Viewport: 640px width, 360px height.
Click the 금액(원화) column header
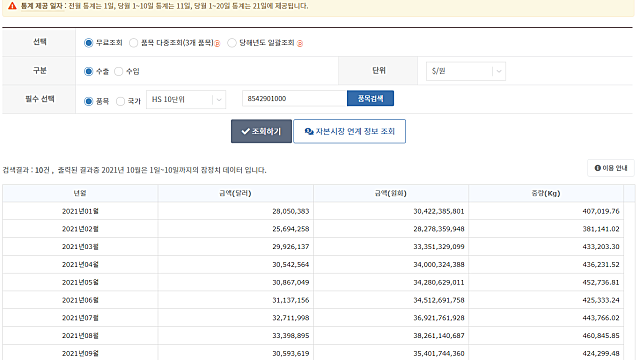(391, 193)
